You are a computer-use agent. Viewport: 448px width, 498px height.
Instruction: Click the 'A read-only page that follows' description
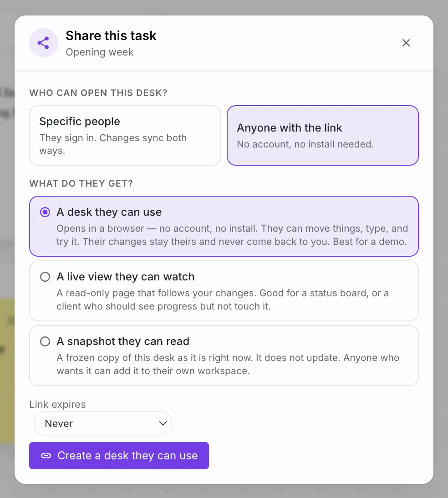223,300
